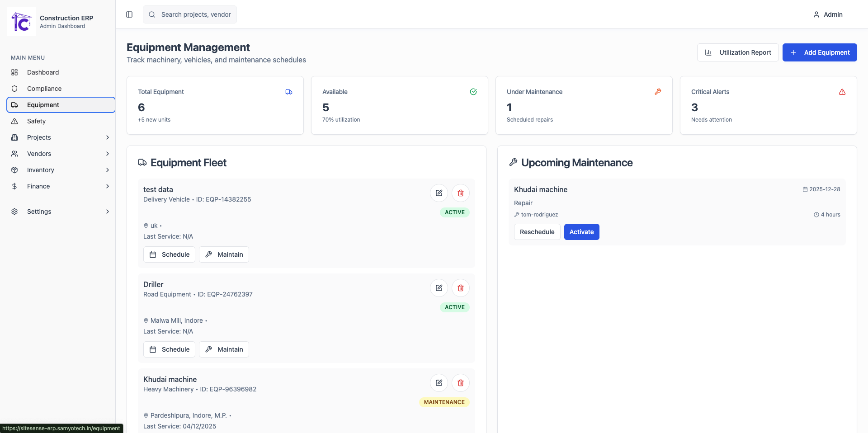Viewport: 868px width, 433px height.
Task: Click the tom-rodriguez technician name
Action: [539, 215]
